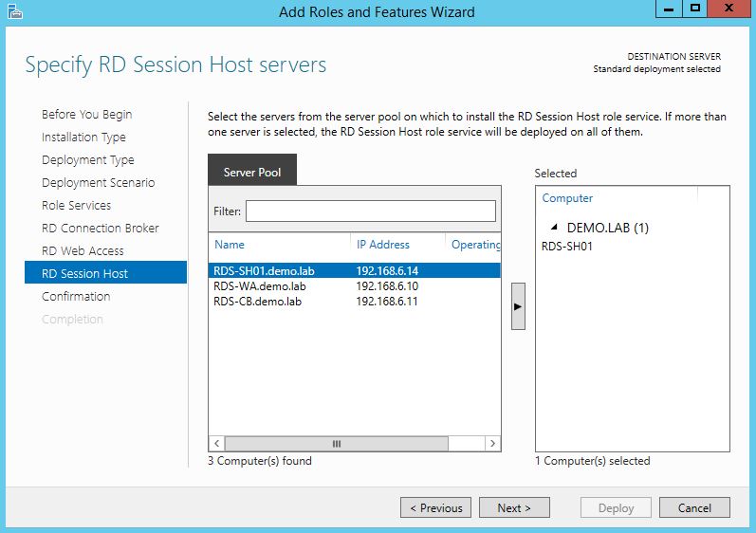The width and height of the screenshot is (756, 533).
Task: Select the Server Pool tab
Action: pyautogui.click(x=252, y=173)
